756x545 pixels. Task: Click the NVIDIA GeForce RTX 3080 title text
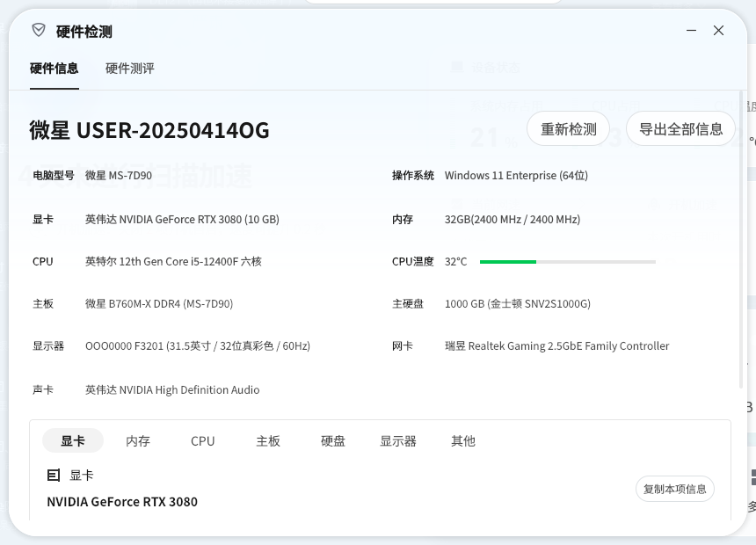coord(122,502)
